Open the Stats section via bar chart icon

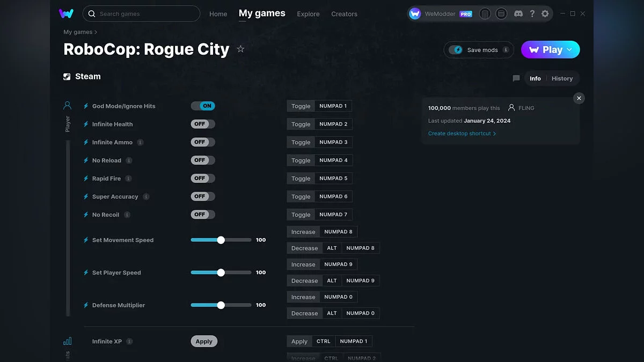67,340
